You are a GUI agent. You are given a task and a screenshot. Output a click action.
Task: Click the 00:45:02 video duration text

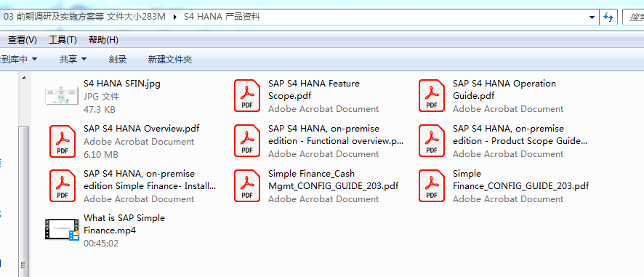tap(100, 244)
